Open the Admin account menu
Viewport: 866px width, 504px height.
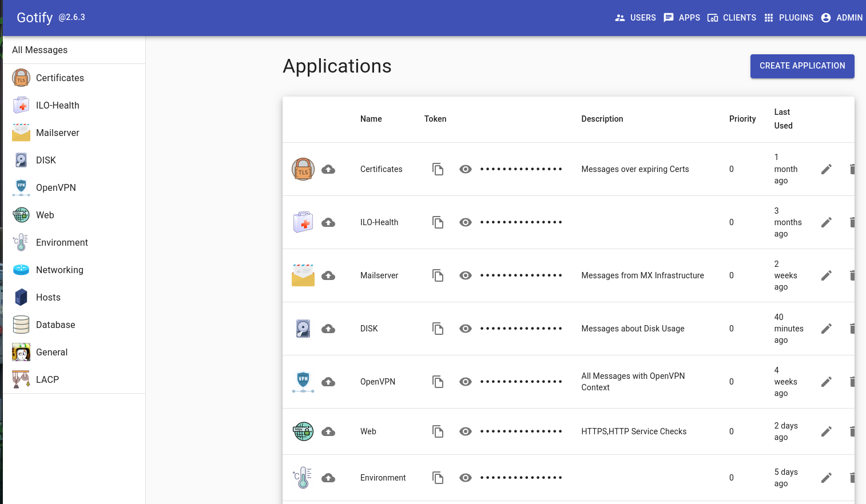click(x=841, y=18)
